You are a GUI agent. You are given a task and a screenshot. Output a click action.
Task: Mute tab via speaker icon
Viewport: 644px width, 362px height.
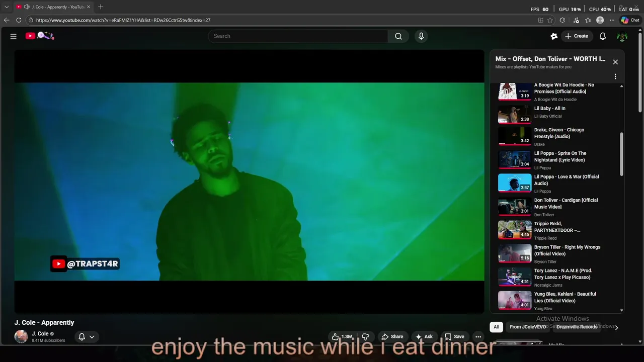pyautogui.click(x=26, y=7)
